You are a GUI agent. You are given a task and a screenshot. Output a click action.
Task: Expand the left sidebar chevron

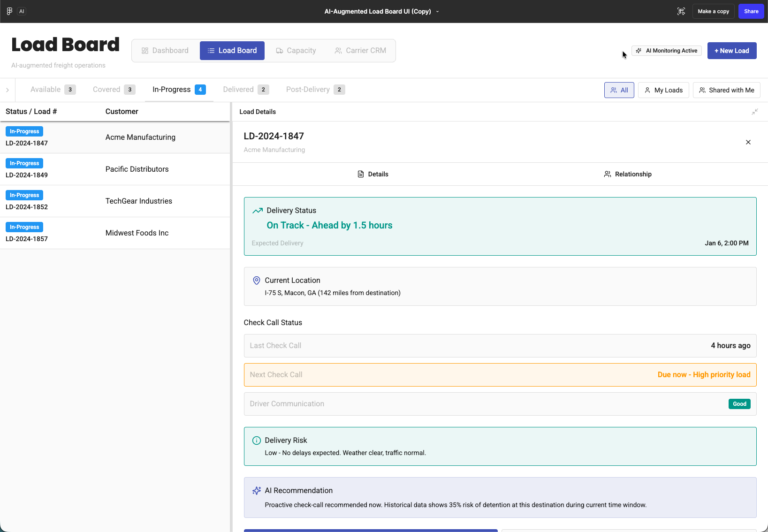(x=8, y=90)
